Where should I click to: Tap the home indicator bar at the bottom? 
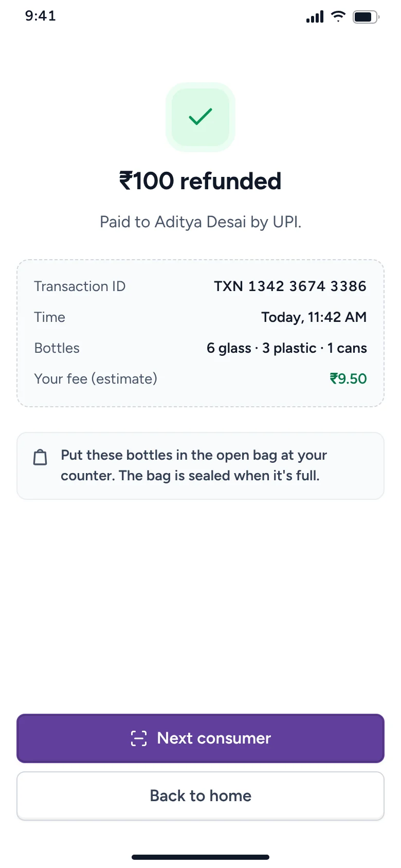point(200,857)
